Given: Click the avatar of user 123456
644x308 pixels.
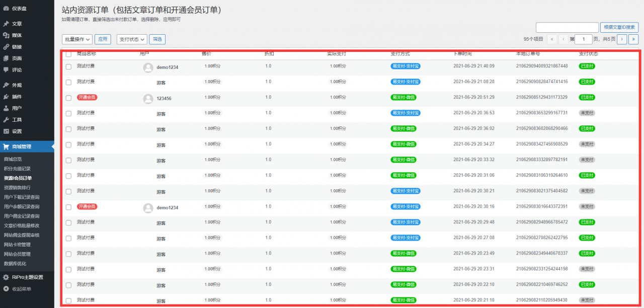Looking at the screenshot, I should coord(148,99).
